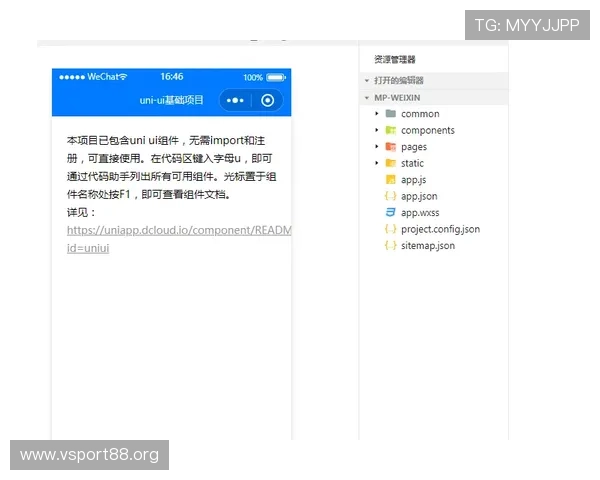600x480 pixels.
Task: Click the yellow static folder icon
Action: (391, 163)
